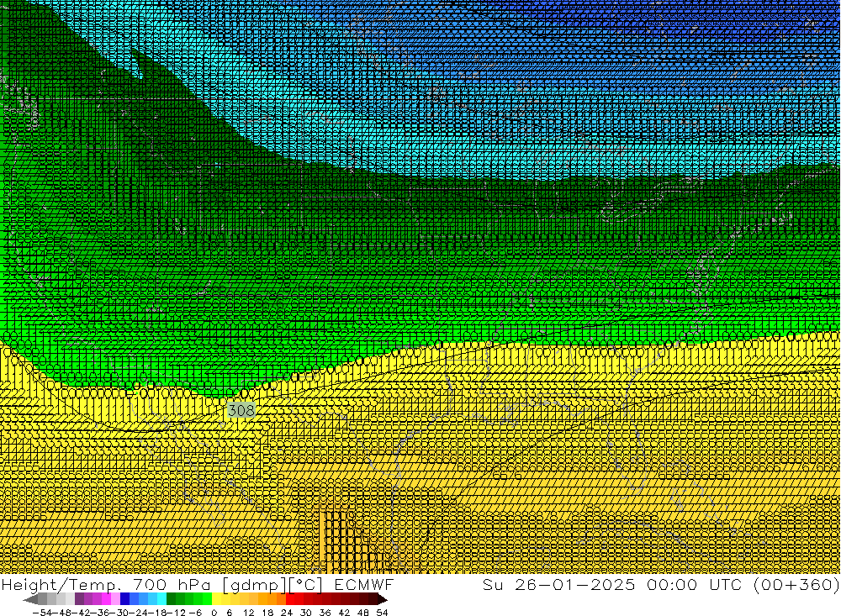Click the ECMWF model name
Viewport: 841px width, 616px height.
(x=363, y=584)
